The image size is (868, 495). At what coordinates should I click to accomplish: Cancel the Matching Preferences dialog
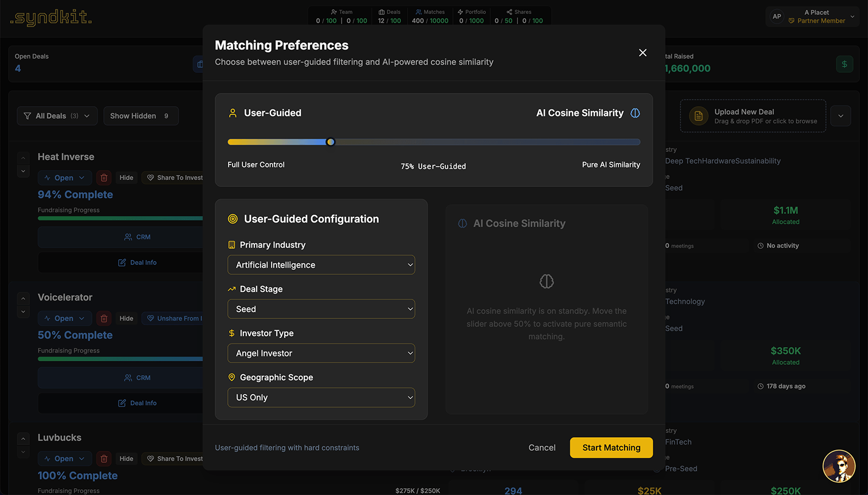click(x=542, y=448)
